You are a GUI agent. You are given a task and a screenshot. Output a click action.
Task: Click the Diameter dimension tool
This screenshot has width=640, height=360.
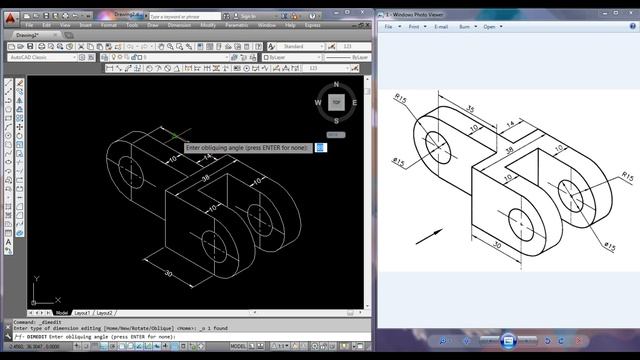(x=167, y=68)
